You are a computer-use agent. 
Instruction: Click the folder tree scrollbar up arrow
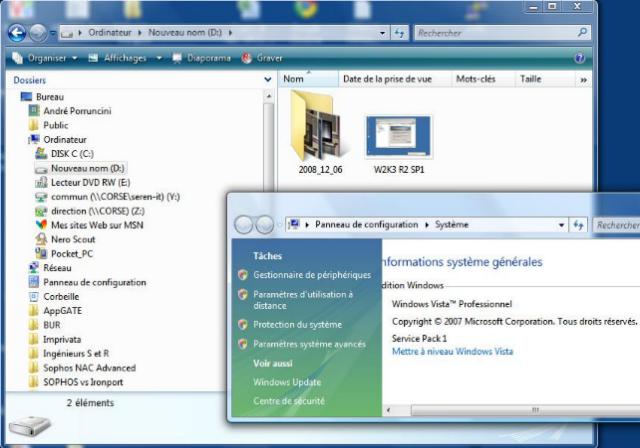click(269, 97)
